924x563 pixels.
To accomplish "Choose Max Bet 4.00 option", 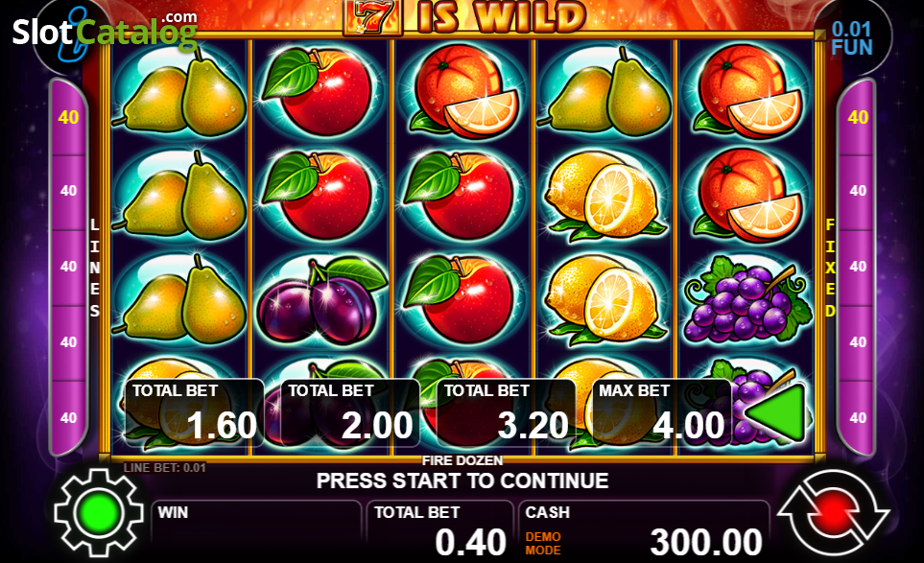I will click(661, 412).
